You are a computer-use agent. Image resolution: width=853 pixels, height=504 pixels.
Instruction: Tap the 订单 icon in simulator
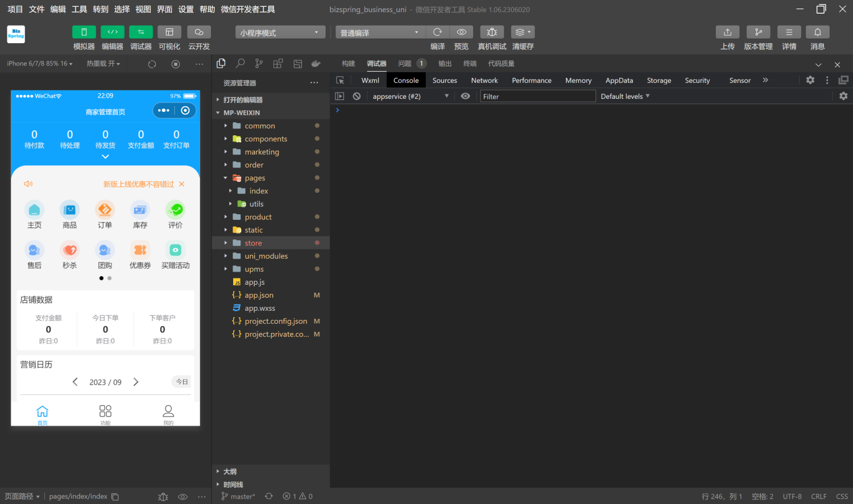tap(105, 215)
